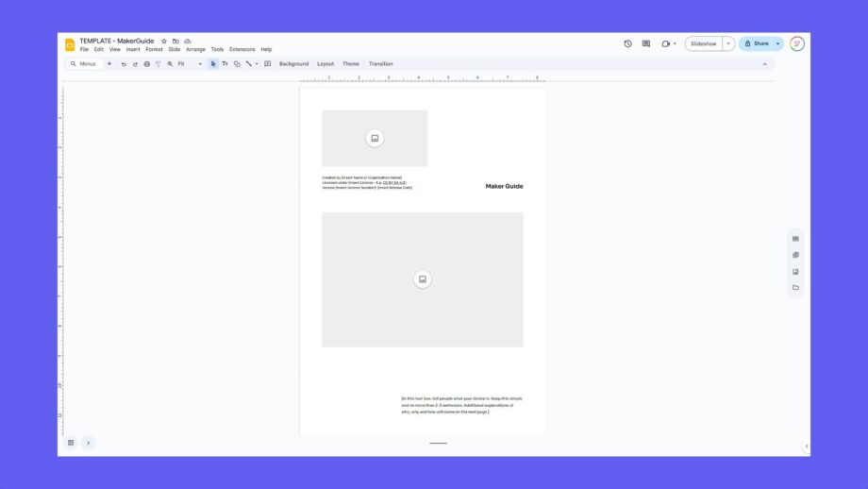Open the Google Slides home icon
This screenshot has height=489, width=868.
[70, 45]
